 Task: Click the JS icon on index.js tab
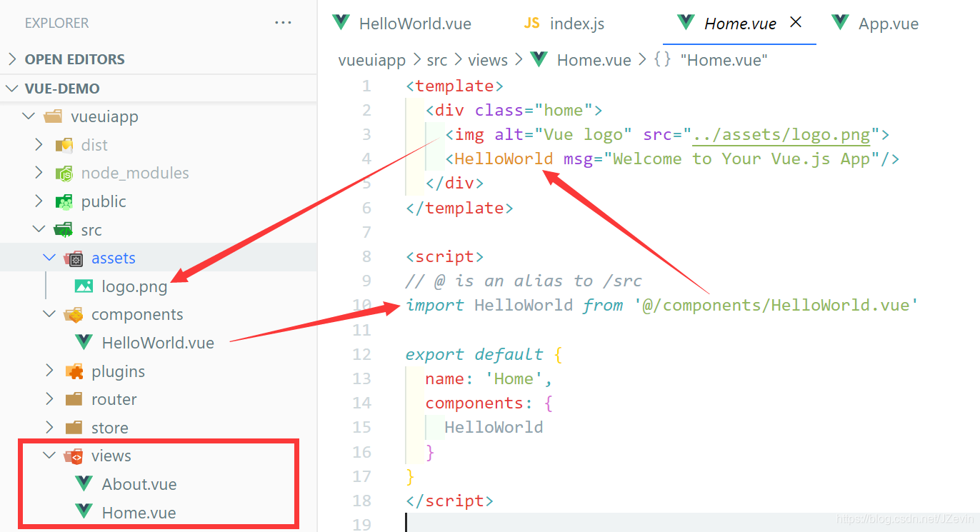(x=532, y=23)
